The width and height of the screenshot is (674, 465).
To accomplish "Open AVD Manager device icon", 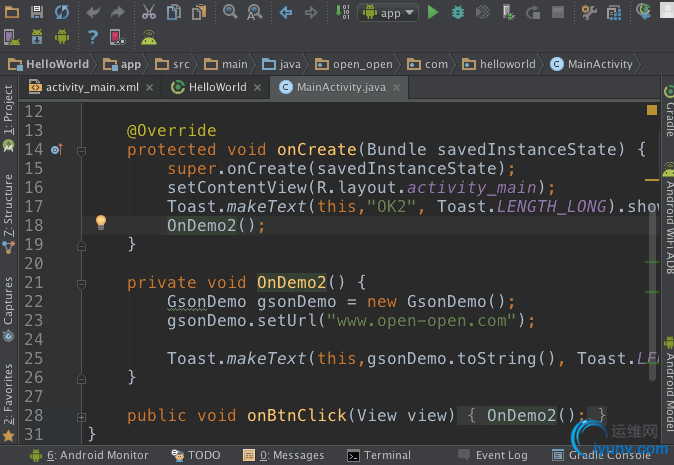I will pos(12,37).
